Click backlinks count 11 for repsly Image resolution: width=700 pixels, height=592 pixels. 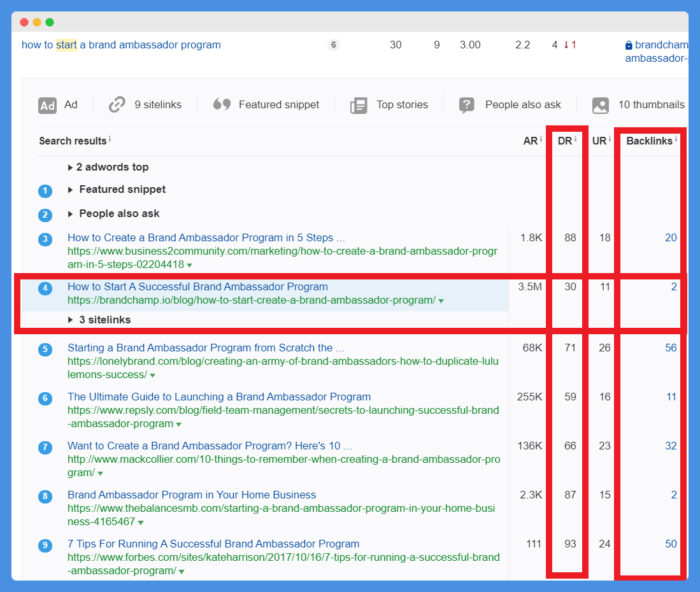click(x=671, y=397)
